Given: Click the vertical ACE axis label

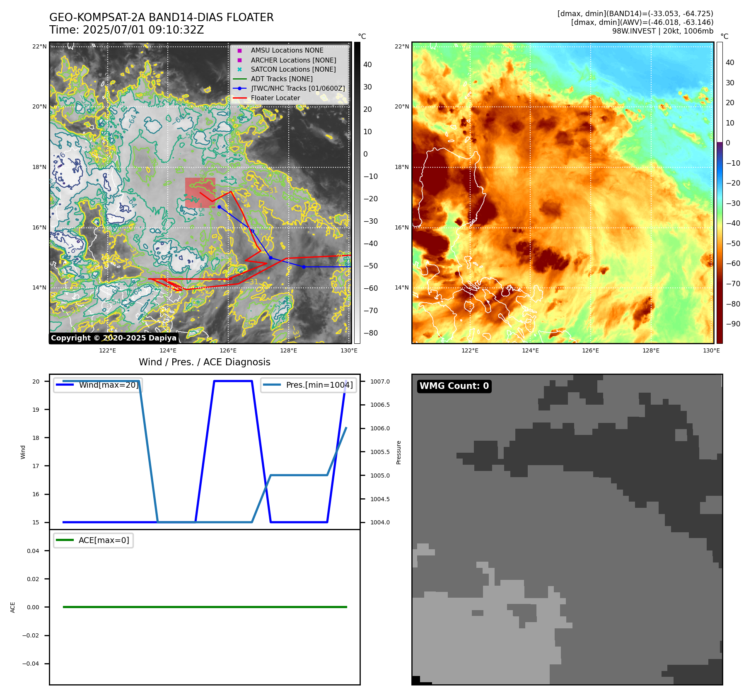Looking at the screenshot, I should coord(13,607).
